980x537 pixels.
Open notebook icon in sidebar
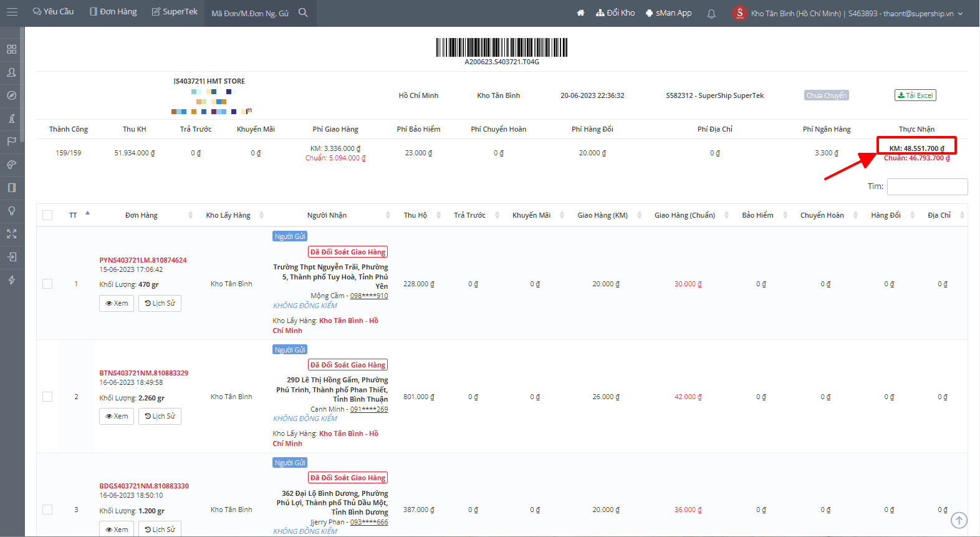(11, 188)
